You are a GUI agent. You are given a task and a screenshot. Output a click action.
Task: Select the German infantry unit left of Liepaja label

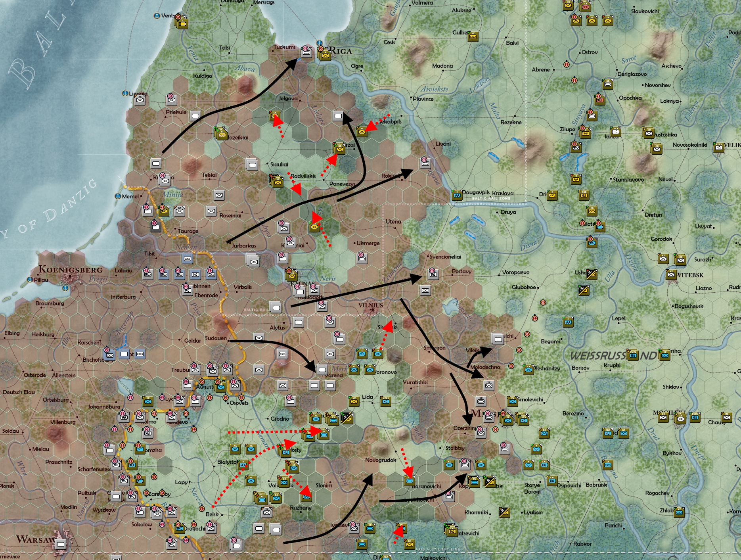(x=140, y=100)
